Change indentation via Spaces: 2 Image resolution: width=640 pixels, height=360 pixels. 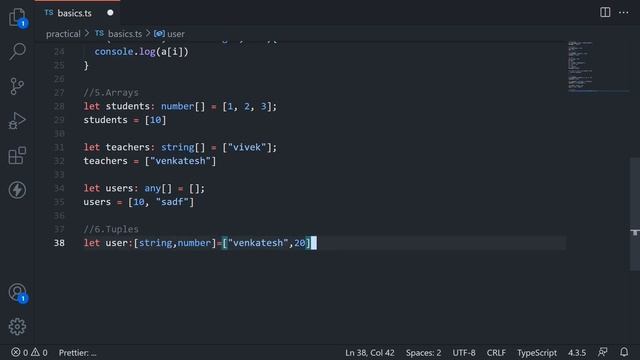pyautogui.click(x=423, y=353)
